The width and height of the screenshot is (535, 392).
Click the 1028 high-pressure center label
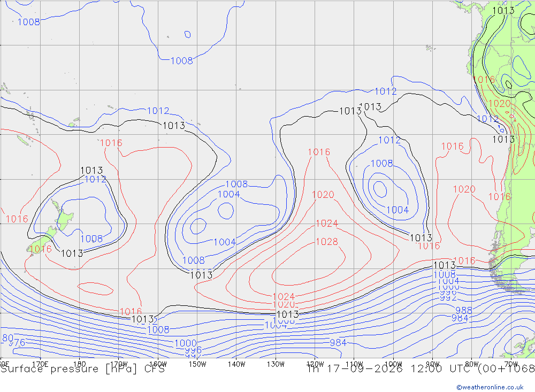327,242
